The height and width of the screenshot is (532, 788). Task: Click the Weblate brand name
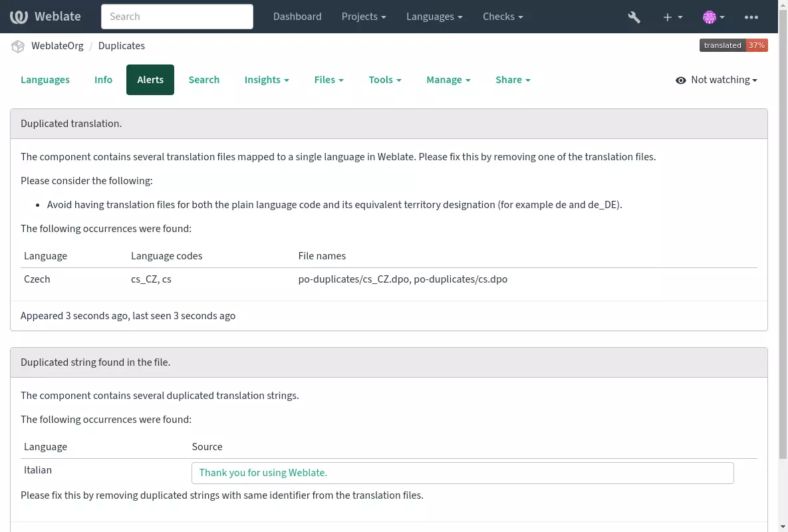pyautogui.click(x=58, y=17)
